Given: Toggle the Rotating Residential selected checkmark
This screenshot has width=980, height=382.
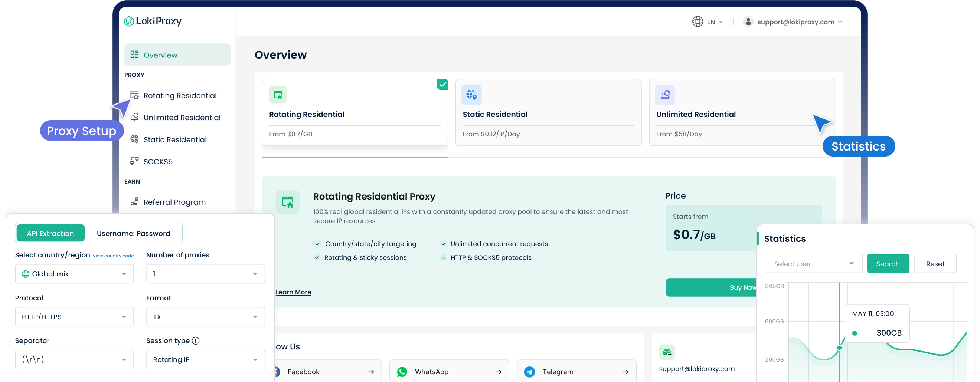Looking at the screenshot, I should (442, 85).
